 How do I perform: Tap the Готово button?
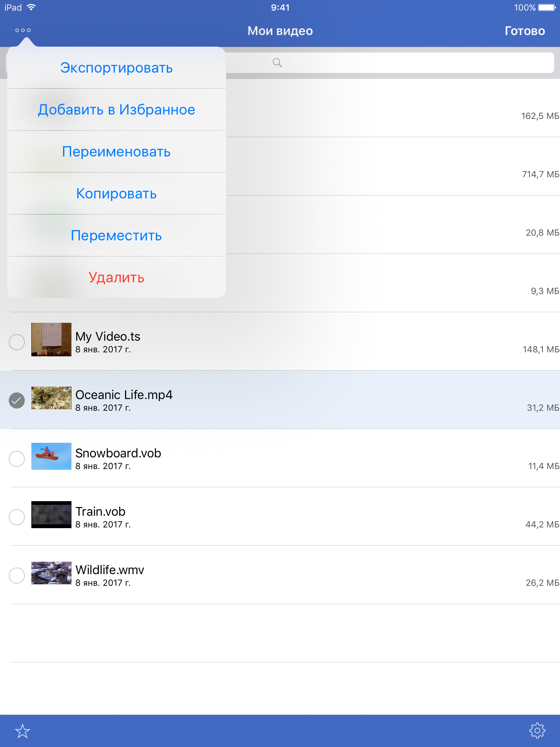pos(525,31)
